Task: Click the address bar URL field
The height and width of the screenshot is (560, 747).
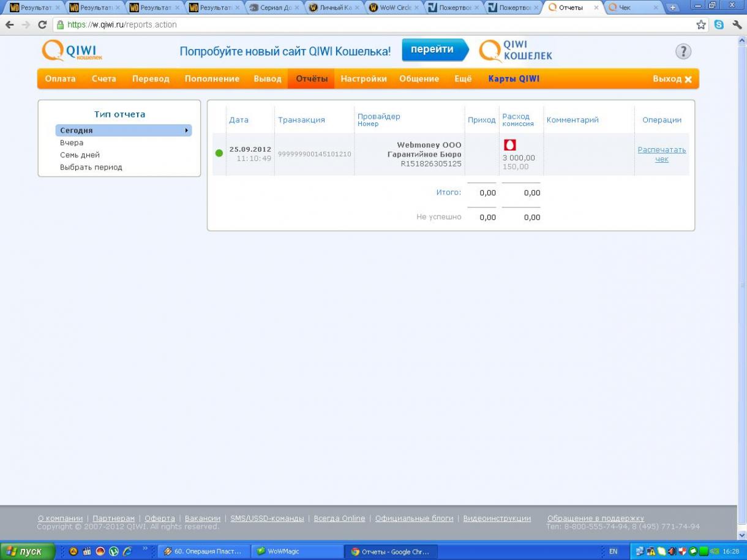Action: [x=367, y=25]
